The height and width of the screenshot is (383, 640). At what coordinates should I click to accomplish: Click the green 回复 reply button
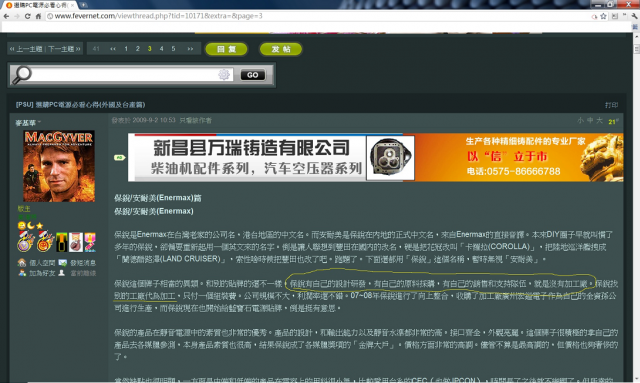[x=227, y=49]
